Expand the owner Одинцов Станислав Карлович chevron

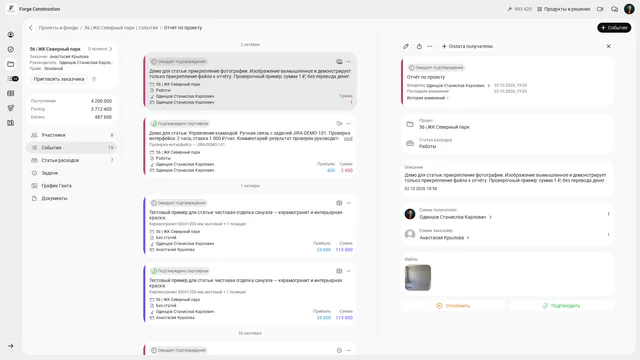tap(489, 86)
